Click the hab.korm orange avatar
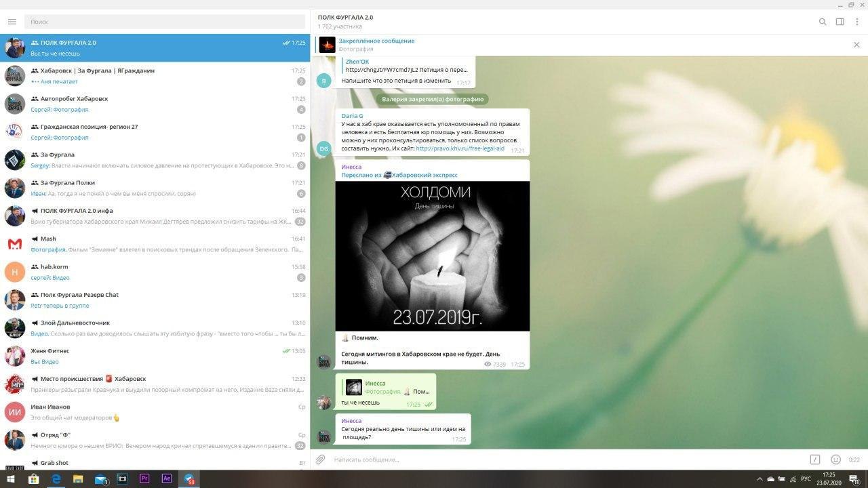Screen dimensions: 868x488 point(15,272)
